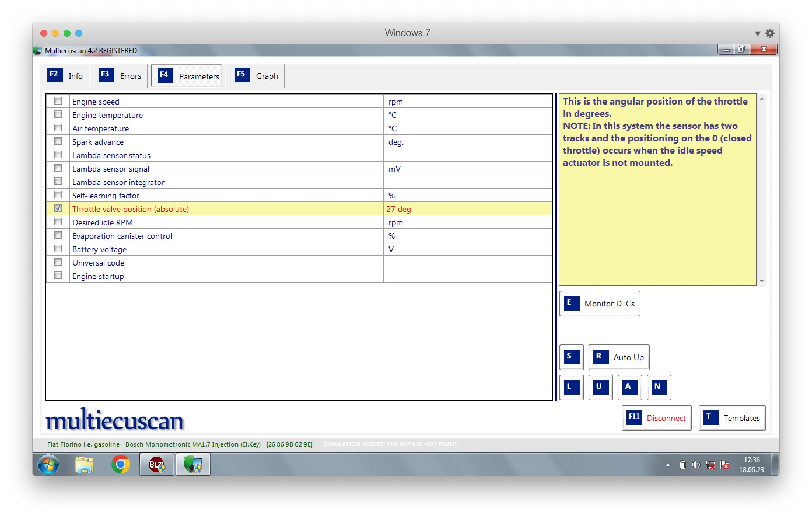Screen dimensions: 812x519
Task: Open Windows Start menu orb
Action: tap(48, 464)
